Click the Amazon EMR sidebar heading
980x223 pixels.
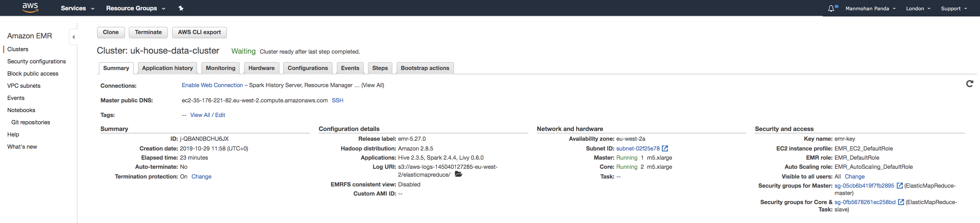30,36
